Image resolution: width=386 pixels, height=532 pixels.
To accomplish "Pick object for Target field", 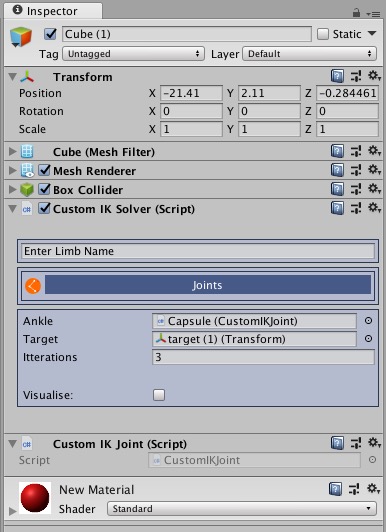I will (368, 339).
